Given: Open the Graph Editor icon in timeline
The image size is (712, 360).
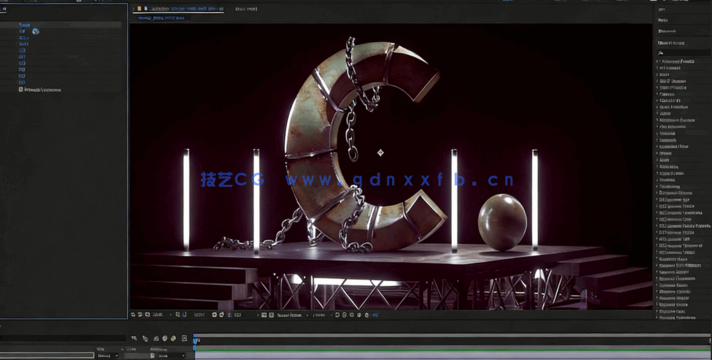Looking at the screenshot, I should click(184, 338).
